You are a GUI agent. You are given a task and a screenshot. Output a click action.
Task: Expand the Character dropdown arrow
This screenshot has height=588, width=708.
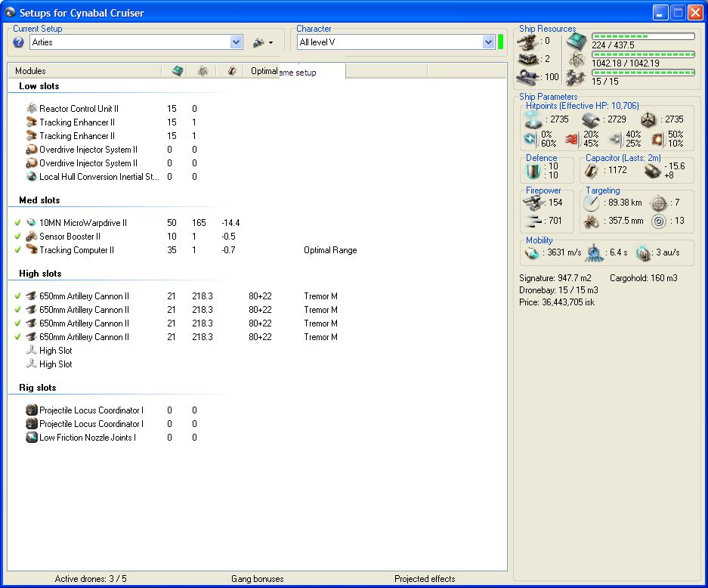click(488, 42)
